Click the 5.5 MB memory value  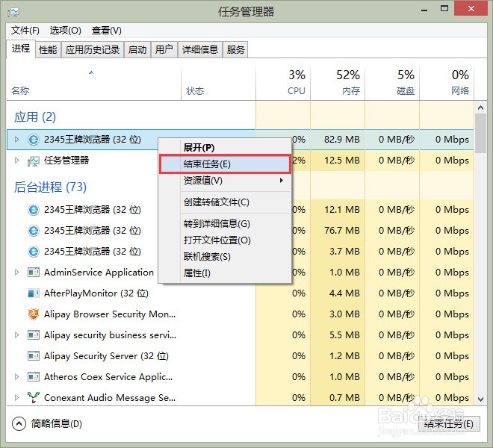(x=344, y=335)
